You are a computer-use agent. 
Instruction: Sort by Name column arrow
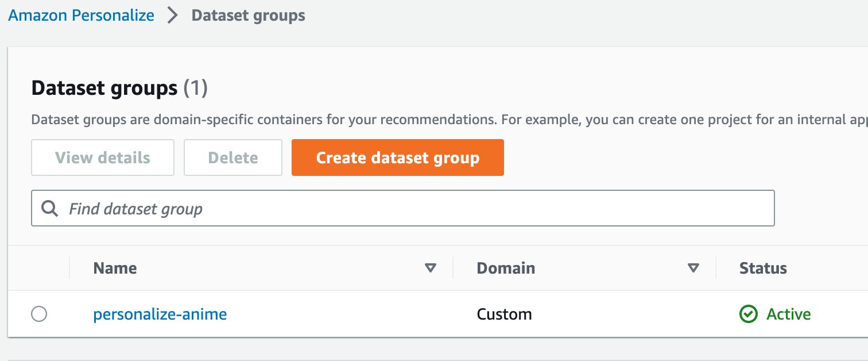(x=430, y=268)
